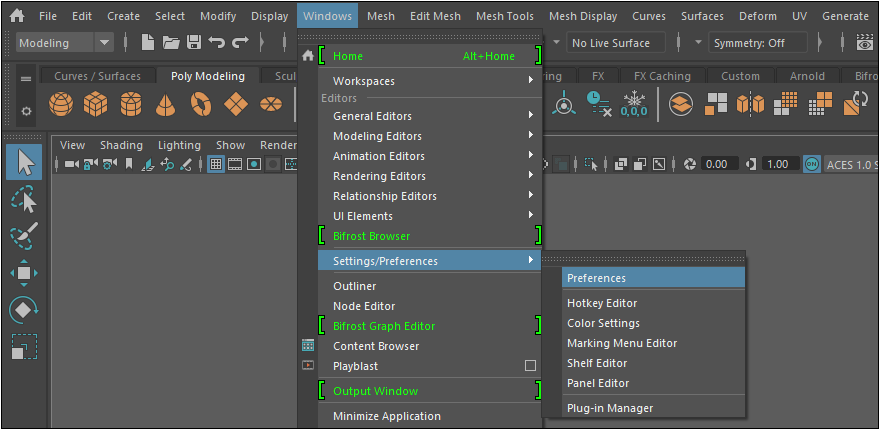Click the Mirror mesh shelf icon
880x430 pixels.
pyautogui.click(x=751, y=104)
